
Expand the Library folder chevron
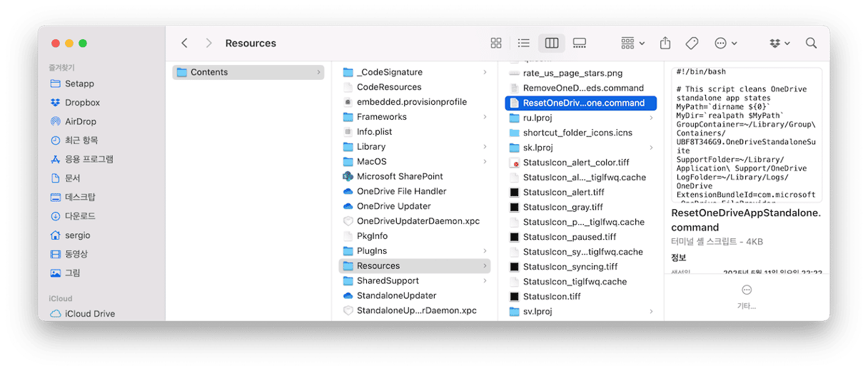click(x=485, y=147)
